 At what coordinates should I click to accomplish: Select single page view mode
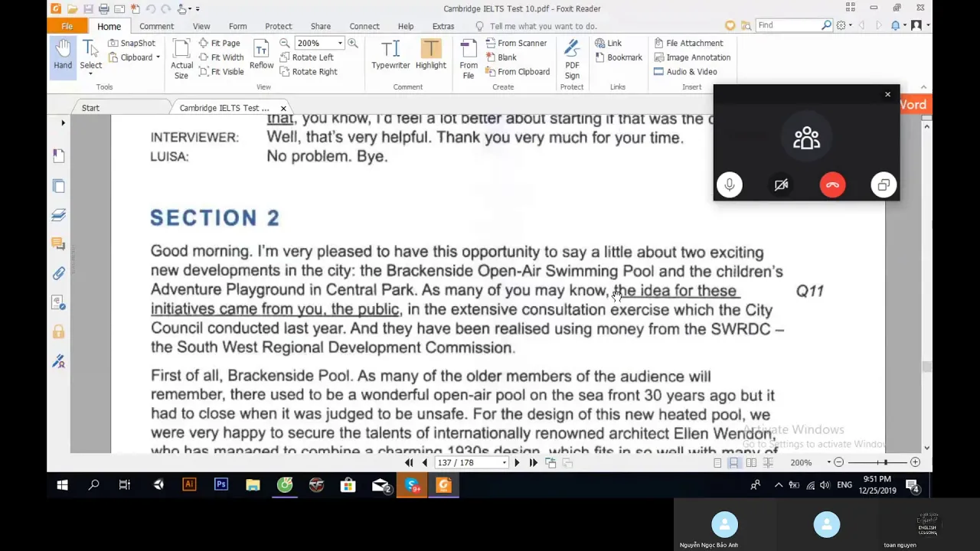[717, 463]
